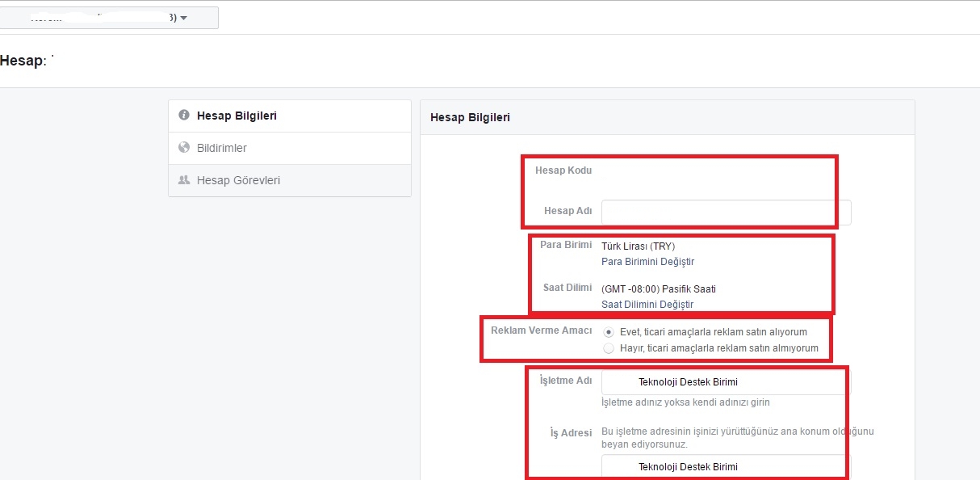Select the radio "Evet, ticari amaçlarla reklam satın alıyorum"
Viewport: 980px width, 480px height.
click(x=609, y=332)
